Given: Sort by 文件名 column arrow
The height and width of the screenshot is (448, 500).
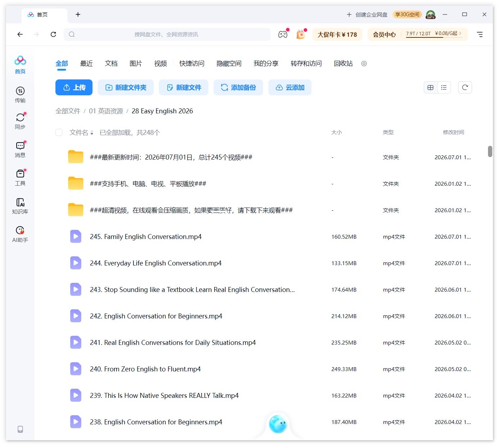Looking at the screenshot, I should (92, 133).
